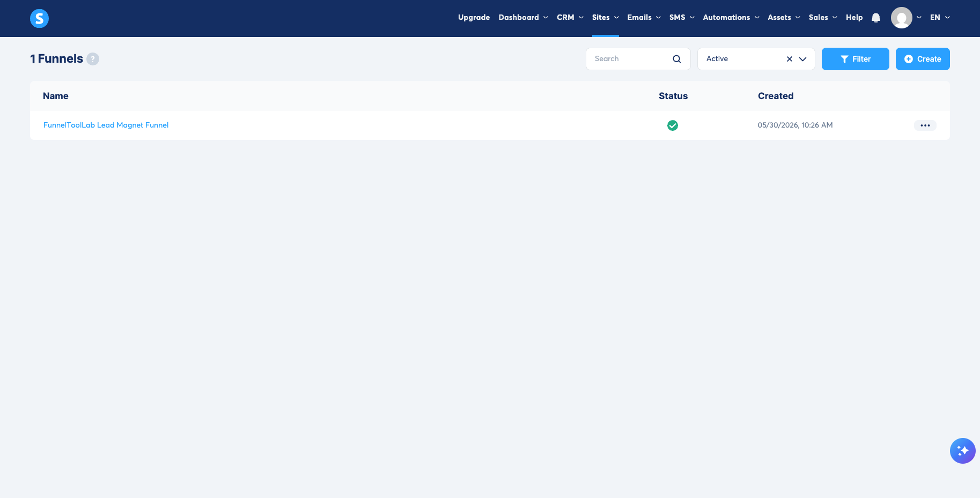Expand the CRM menu

coord(570,17)
